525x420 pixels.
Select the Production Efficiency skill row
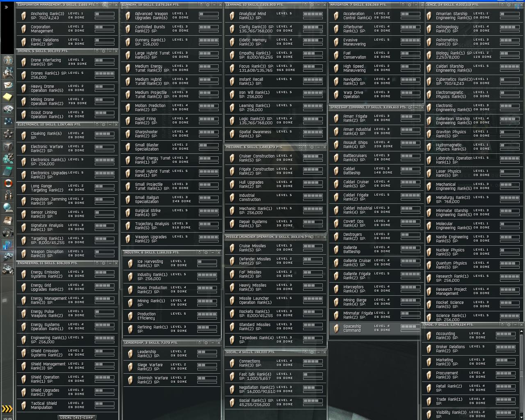click(x=172, y=316)
